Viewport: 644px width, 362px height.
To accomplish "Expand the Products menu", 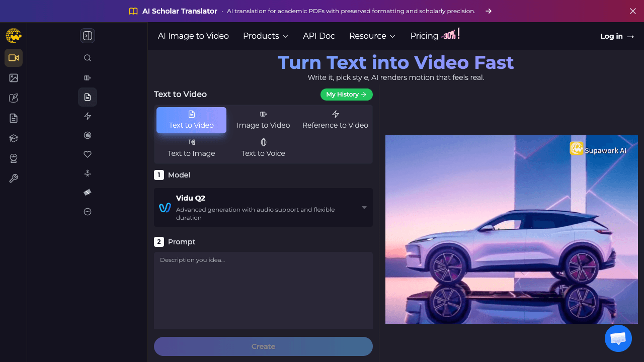I will point(265,36).
